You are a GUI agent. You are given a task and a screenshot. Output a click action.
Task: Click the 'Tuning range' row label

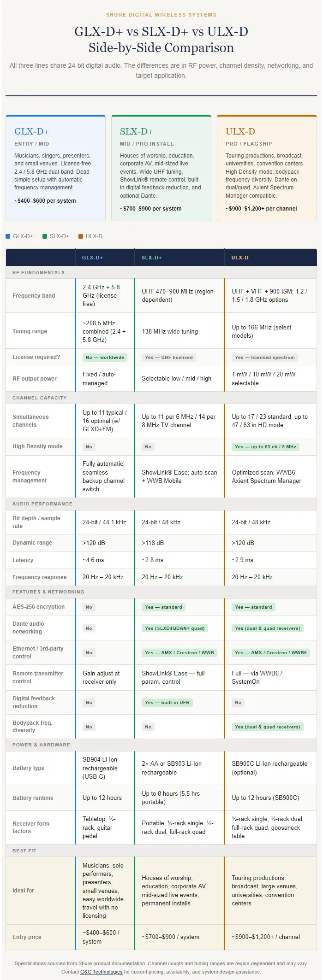(x=30, y=331)
